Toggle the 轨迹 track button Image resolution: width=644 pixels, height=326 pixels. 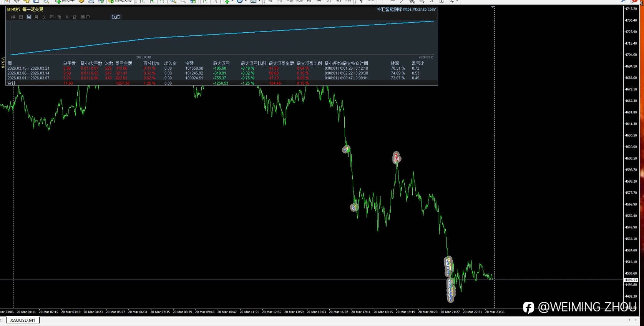tap(116, 17)
